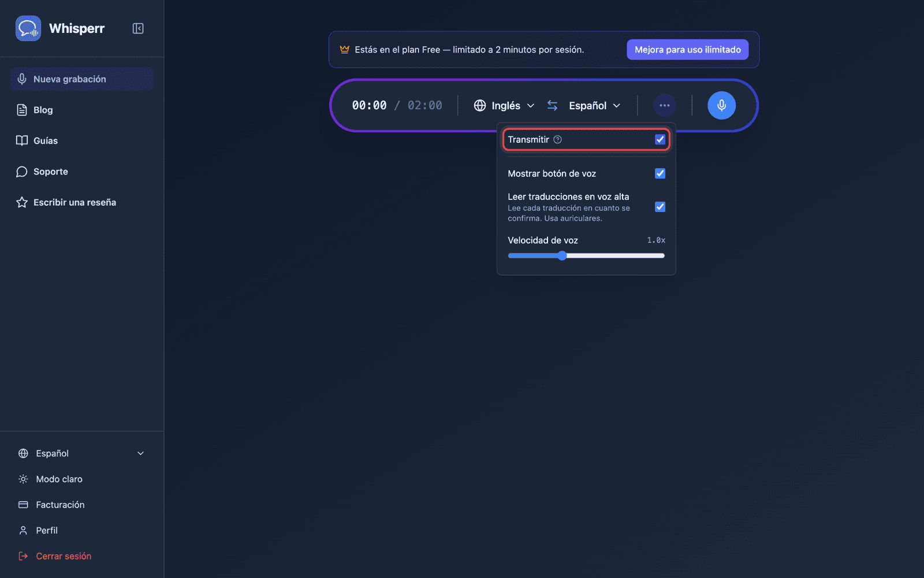924x578 pixels.
Task: Click Mejora para uso ilimitado button
Action: (688, 50)
